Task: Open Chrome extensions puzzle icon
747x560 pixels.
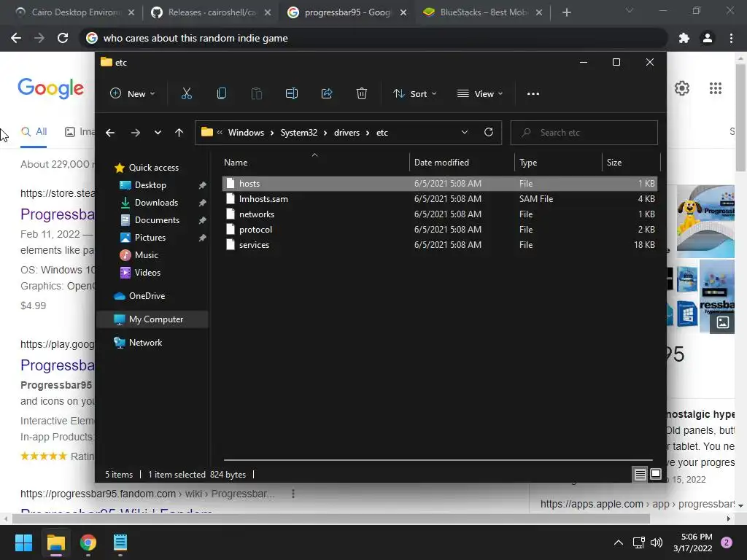Action: (x=684, y=38)
